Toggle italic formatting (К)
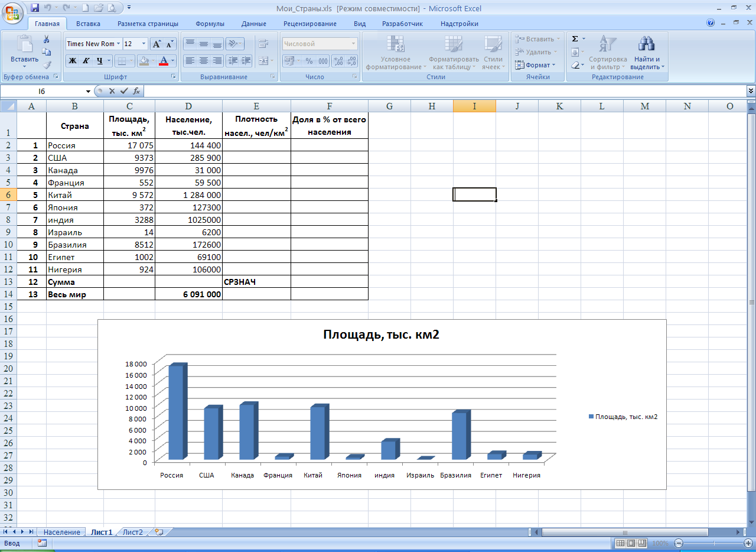 [86, 60]
